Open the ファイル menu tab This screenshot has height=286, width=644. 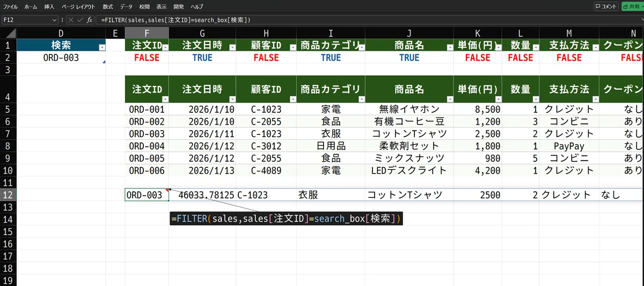pyautogui.click(x=10, y=6)
